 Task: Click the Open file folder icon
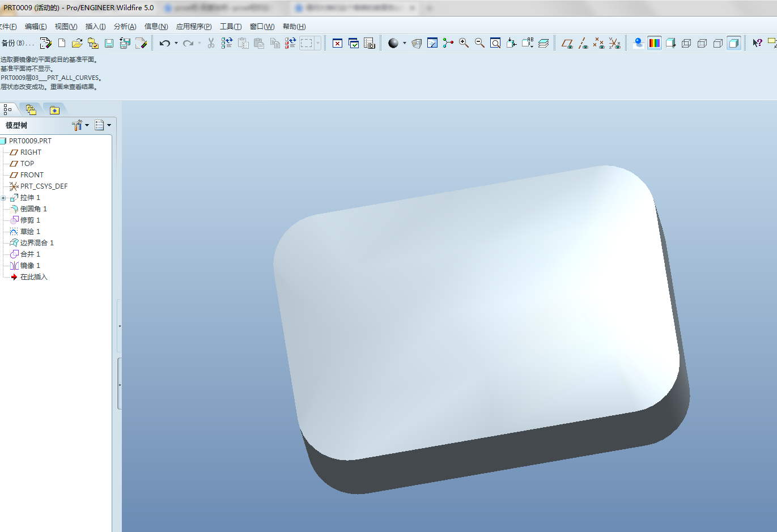click(77, 43)
